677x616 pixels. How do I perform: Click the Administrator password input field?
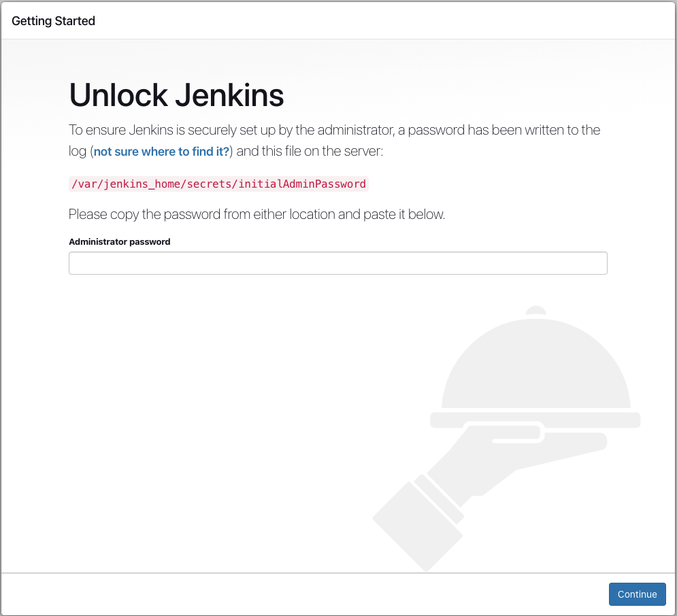pyautogui.click(x=337, y=263)
